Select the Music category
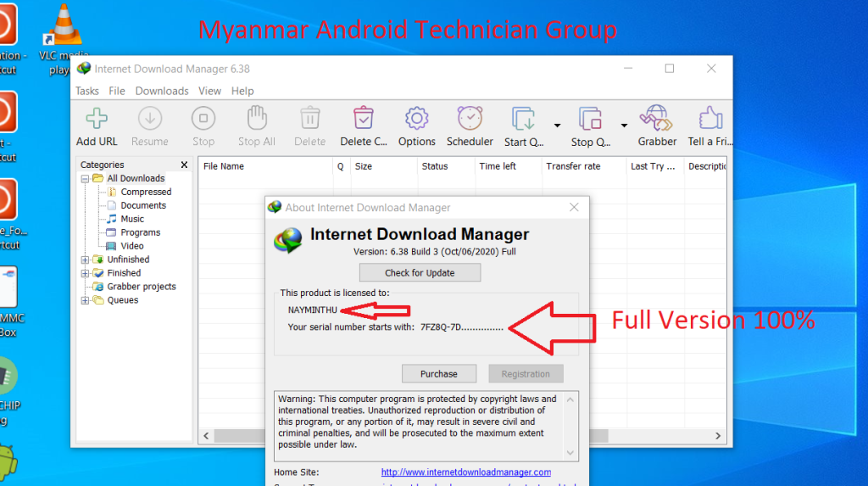 132,219
